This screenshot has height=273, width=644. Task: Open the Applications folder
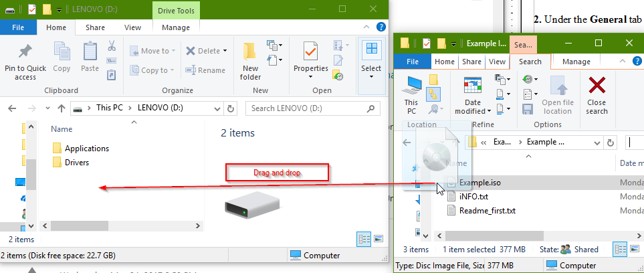pyautogui.click(x=86, y=149)
